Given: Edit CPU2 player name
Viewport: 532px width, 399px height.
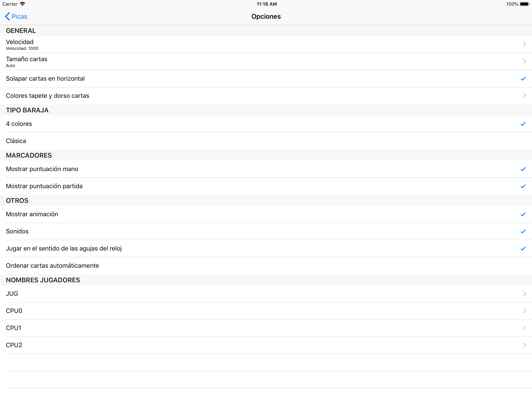Looking at the screenshot, I should point(266,345).
